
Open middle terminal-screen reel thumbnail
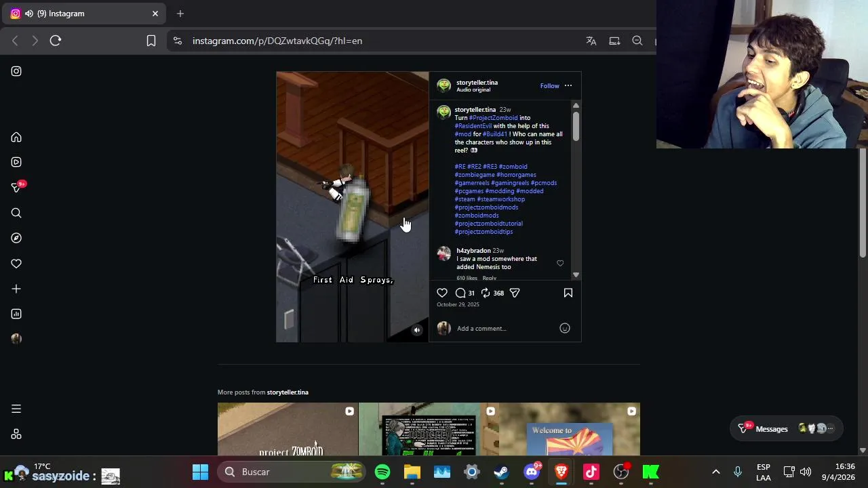click(429, 429)
